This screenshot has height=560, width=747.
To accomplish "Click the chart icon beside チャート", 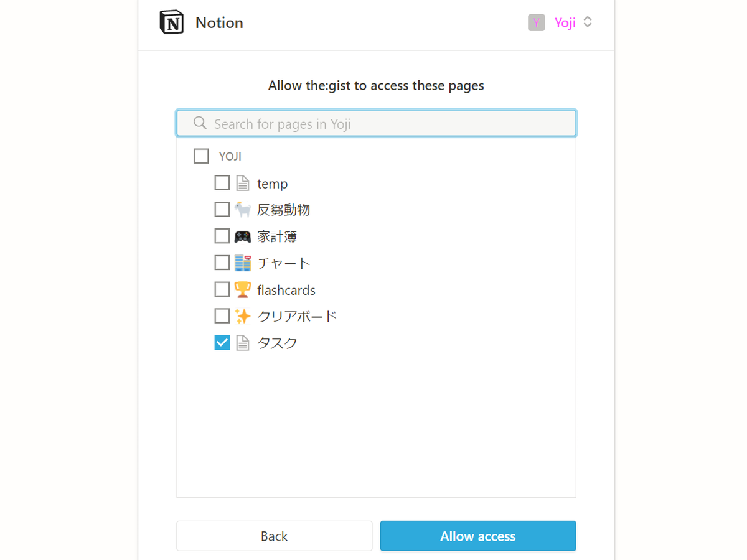I will click(x=242, y=263).
